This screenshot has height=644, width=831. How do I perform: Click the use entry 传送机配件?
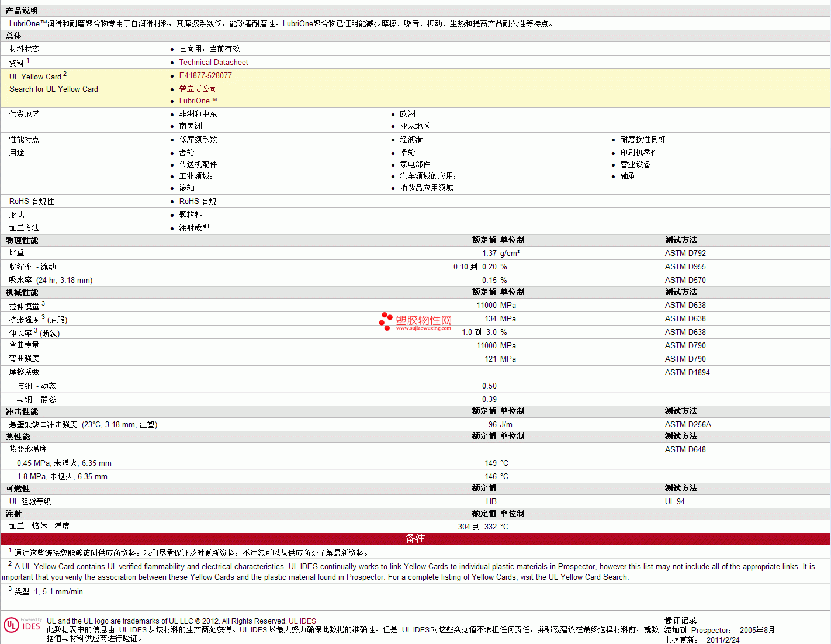198,164
